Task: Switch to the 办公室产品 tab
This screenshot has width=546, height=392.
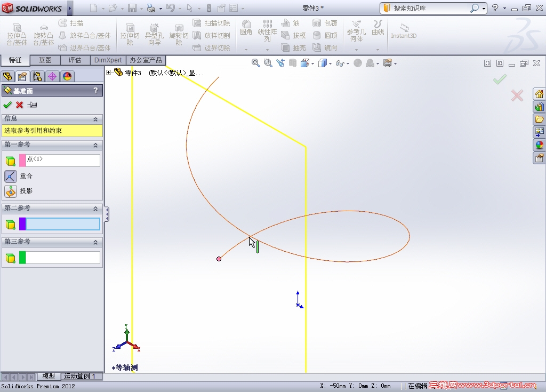Action: click(146, 60)
